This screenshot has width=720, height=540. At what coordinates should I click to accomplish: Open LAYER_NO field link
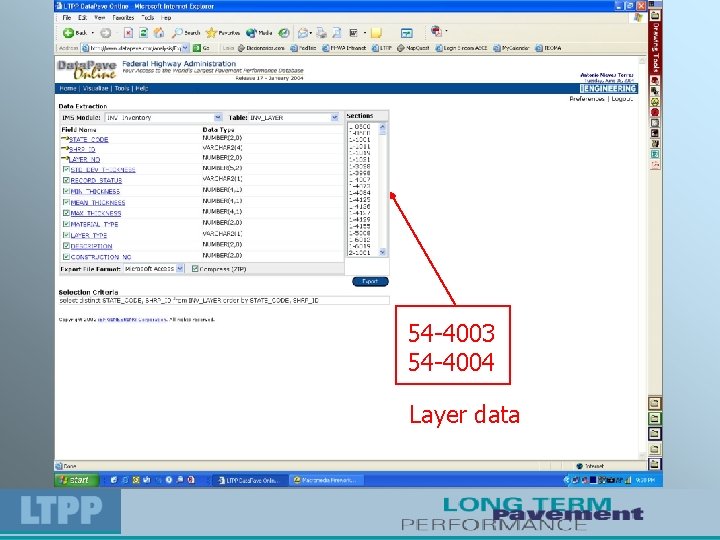(x=84, y=159)
